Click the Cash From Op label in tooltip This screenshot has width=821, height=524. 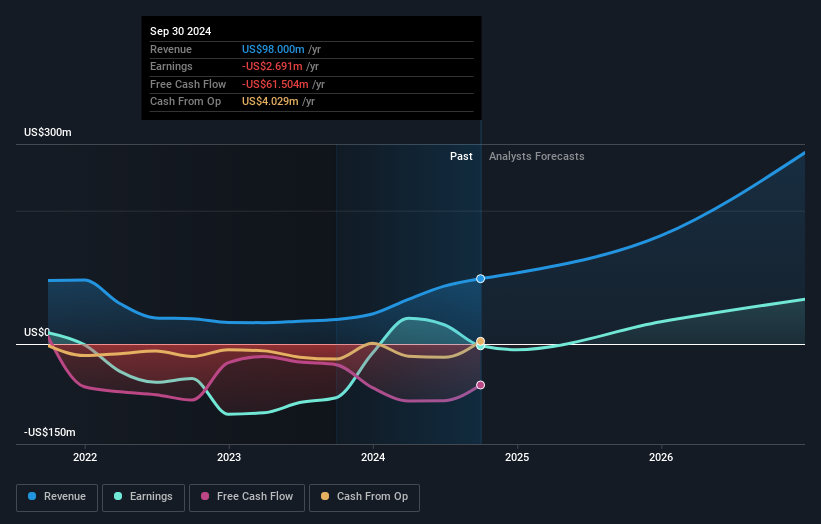coord(185,102)
